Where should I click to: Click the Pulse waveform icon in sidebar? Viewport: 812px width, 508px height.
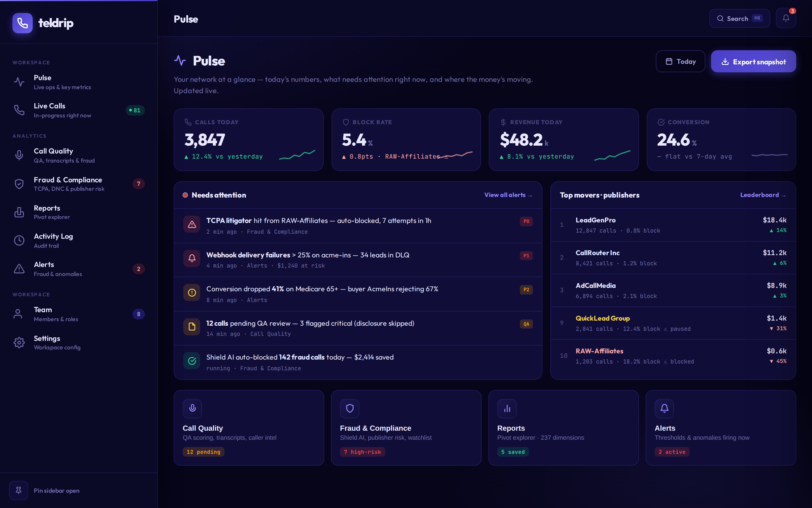19,82
